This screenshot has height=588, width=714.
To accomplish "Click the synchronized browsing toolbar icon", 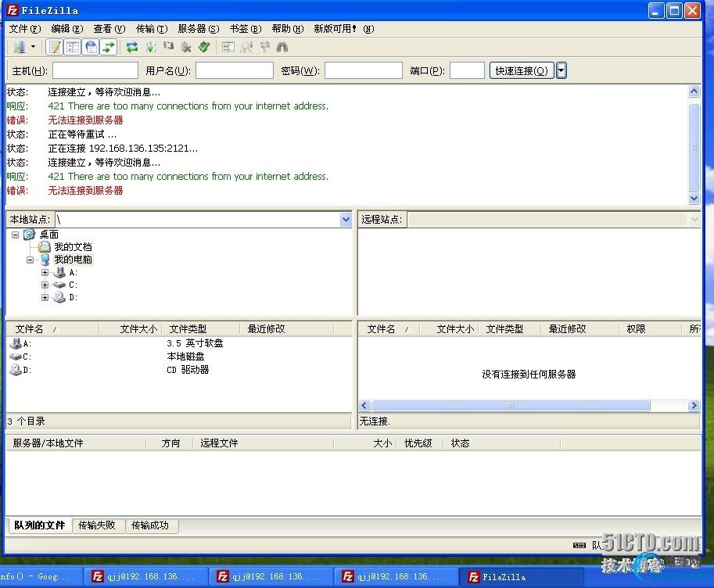I will tap(264, 47).
